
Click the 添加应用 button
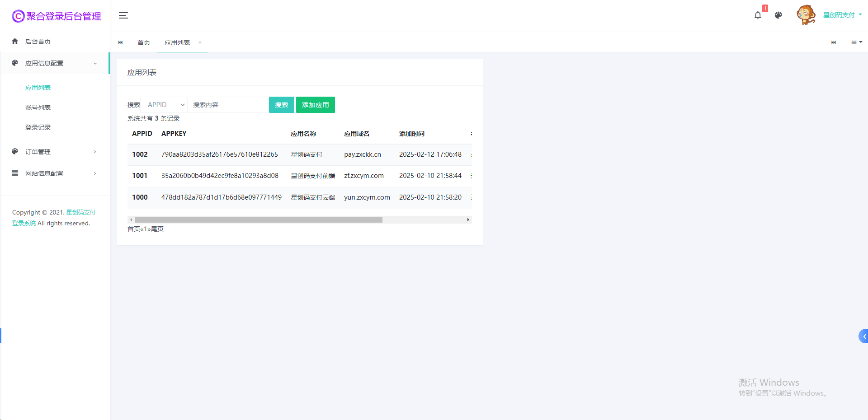[x=315, y=105]
